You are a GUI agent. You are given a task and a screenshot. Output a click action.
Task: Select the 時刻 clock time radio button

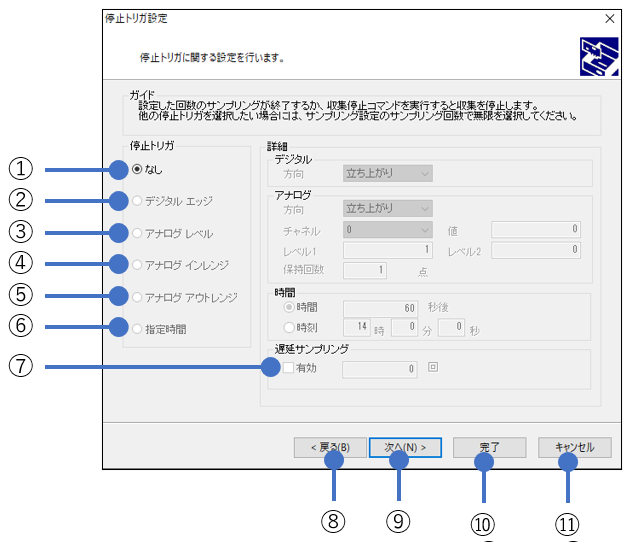289,327
